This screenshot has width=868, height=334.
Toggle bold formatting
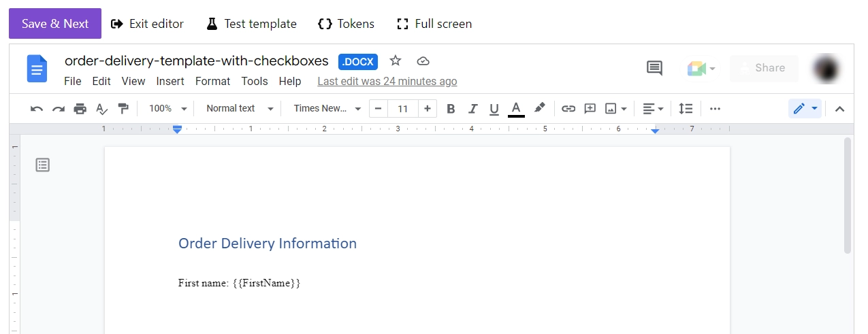[450, 109]
